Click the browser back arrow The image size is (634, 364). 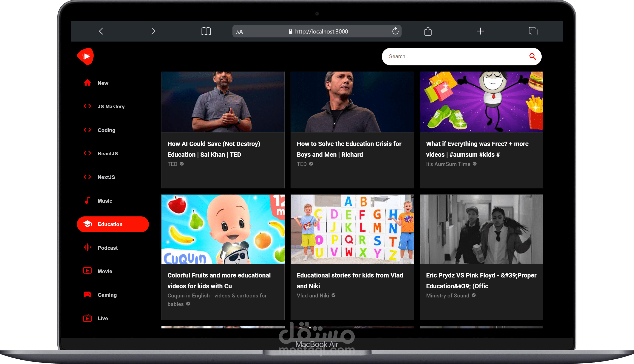click(101, 31)
